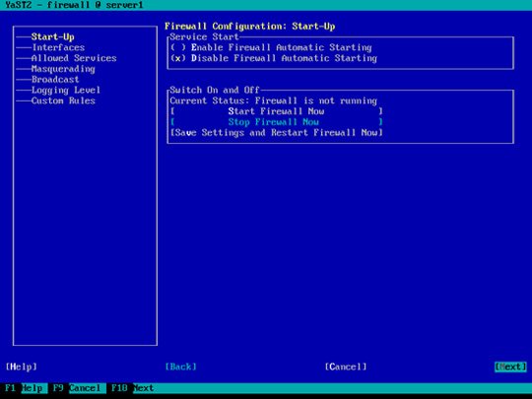Select Disable Firewall Automatic Starting radio option
Screen dimensions: 532x399
coord(274,58)
